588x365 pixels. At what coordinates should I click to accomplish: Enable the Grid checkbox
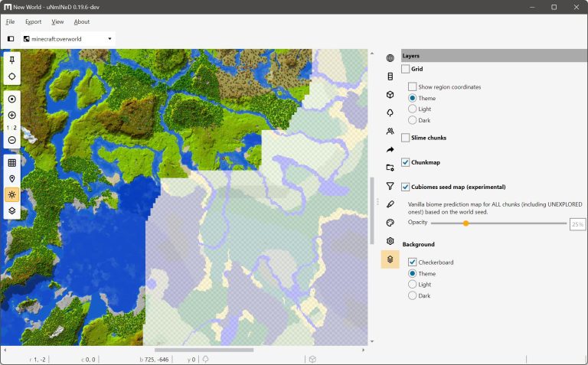(405, 69)
